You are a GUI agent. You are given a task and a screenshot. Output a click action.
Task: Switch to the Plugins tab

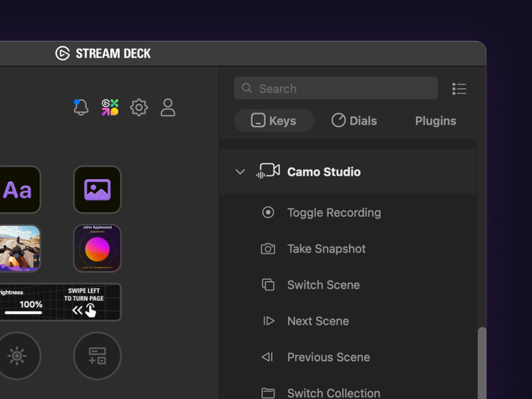pos(435,121)
